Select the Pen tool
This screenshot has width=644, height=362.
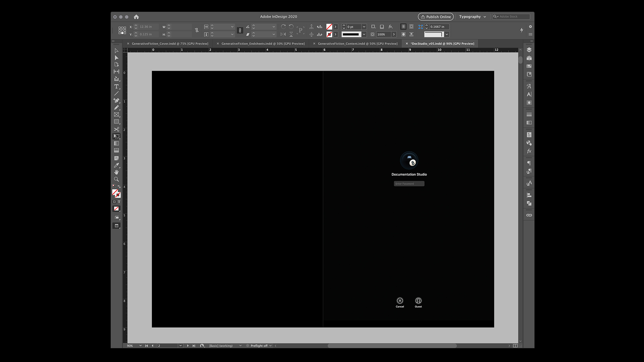pyautogui.click(x=116, y=101)
